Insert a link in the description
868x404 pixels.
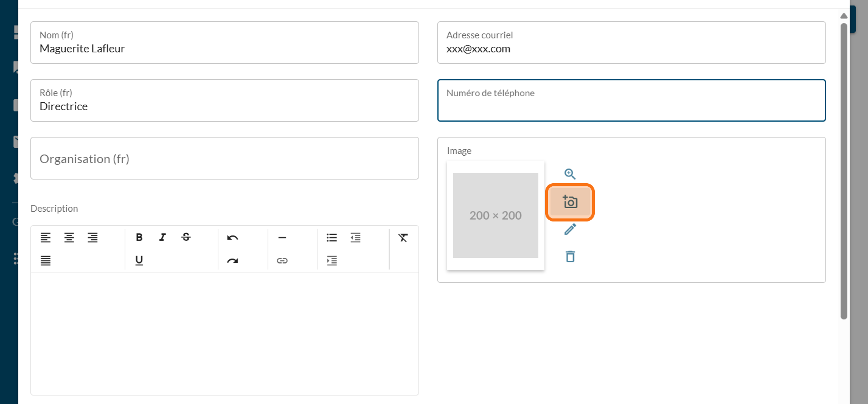pyautogui.click(x=282, y=260)
